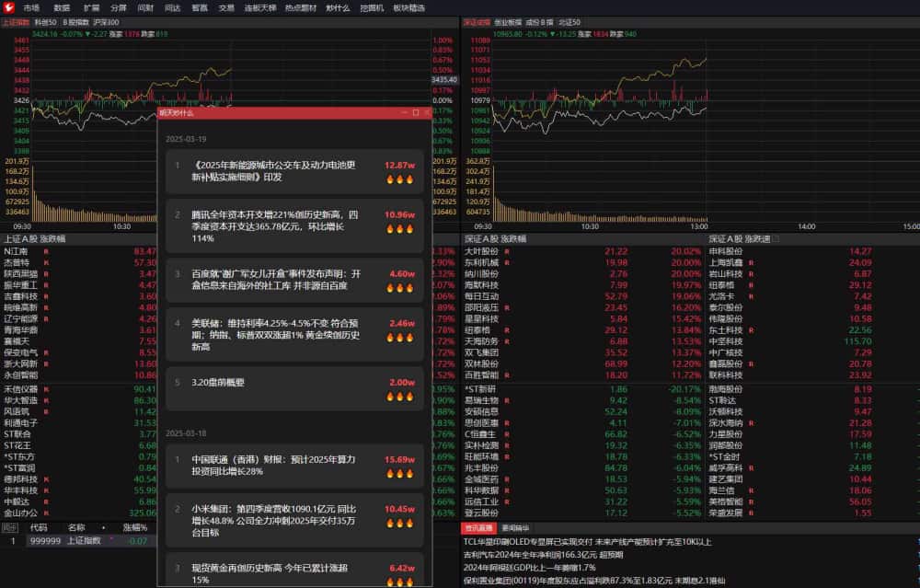Select stock 易瑞生物 row

(582, 400)
